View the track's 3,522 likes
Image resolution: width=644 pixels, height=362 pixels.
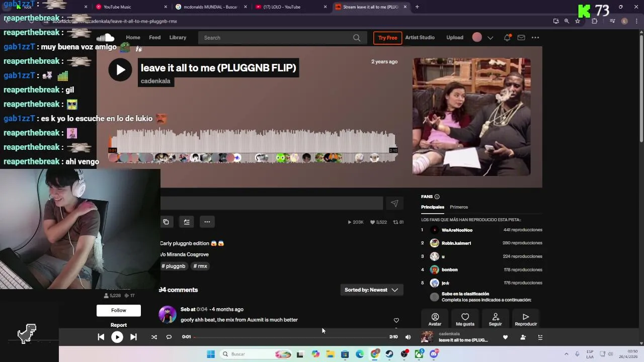378,222
